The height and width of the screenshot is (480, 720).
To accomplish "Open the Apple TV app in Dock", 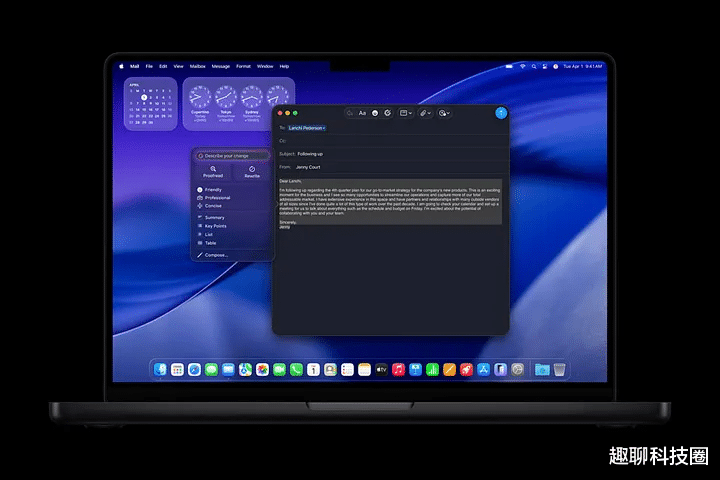I will point(381,369).
